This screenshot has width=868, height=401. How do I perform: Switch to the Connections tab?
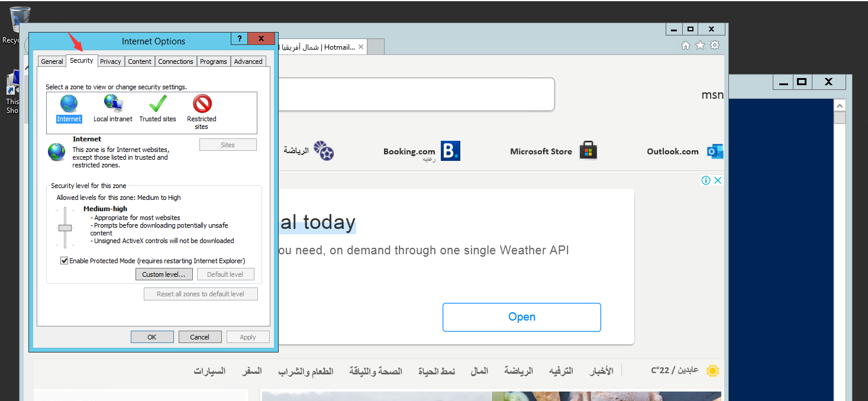(x=175, y=61)
